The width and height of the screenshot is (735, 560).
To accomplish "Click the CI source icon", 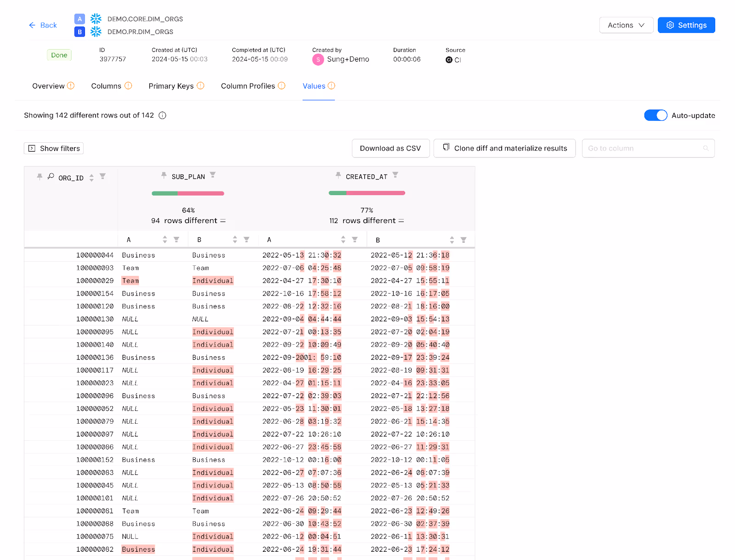I will [449, 60].
